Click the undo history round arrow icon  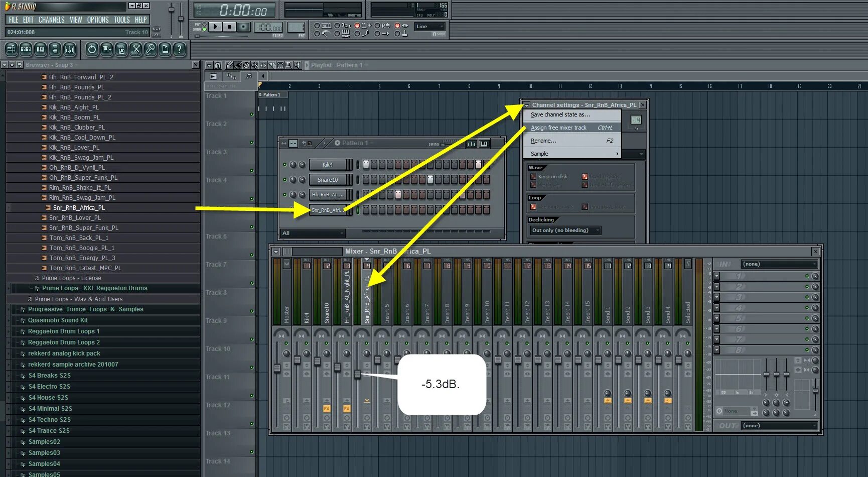(92, 49)
